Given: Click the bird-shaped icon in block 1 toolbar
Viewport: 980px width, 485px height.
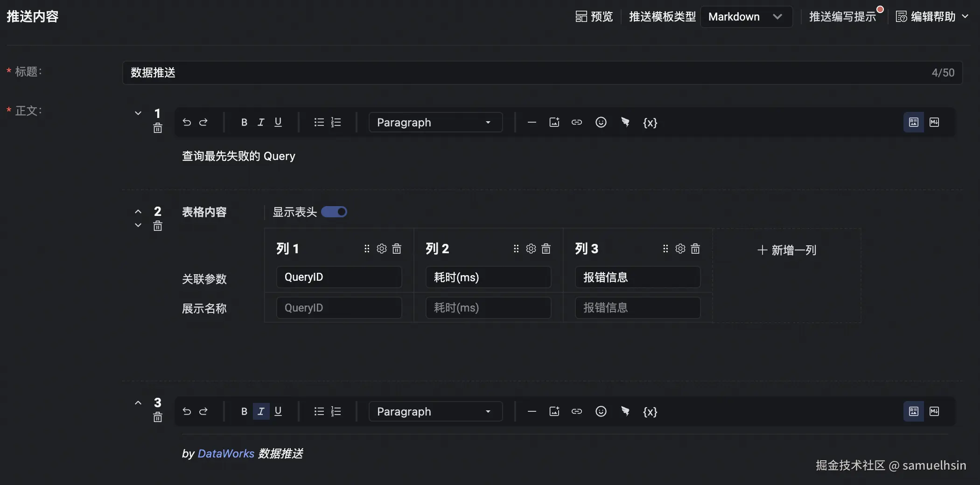Looking at the screenshot, I should pyautogui.click(x=625, y=122).
